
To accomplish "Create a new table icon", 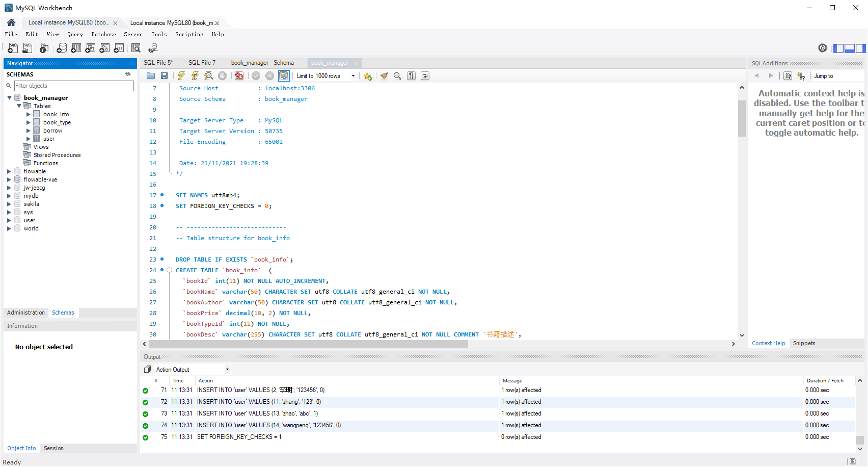I will coord(76,48).
